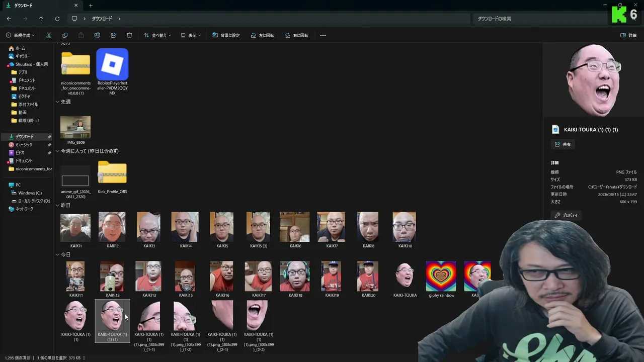Screen dimensions: 644x362
Task: Open a new Explorer tab
Action: (91, 6)
